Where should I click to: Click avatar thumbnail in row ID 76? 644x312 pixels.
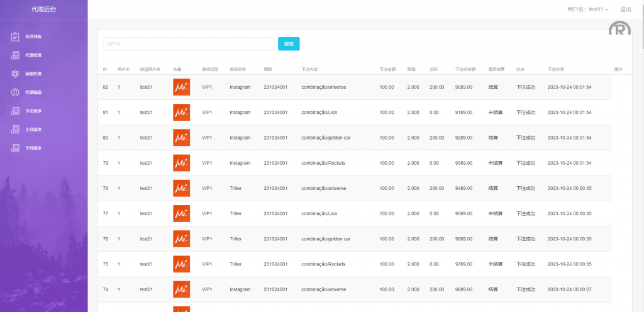(181, 239)
